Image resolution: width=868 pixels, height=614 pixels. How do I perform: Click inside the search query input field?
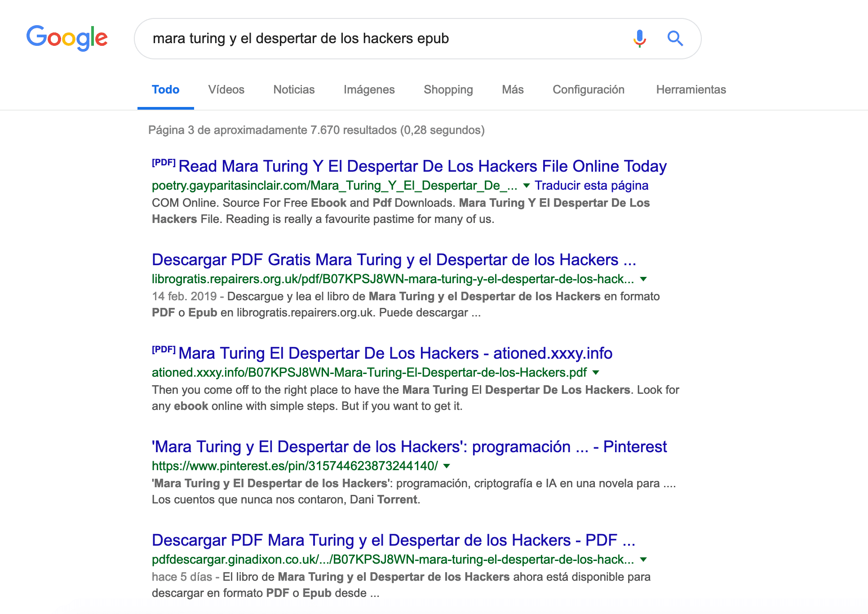pyautogui.click(x=359, y=39)
